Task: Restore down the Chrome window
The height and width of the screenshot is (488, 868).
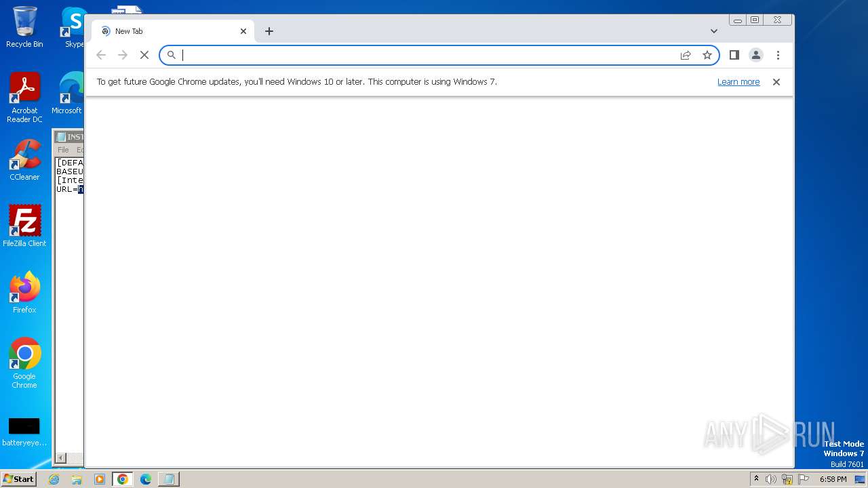Action: click(x=754, y=20)
